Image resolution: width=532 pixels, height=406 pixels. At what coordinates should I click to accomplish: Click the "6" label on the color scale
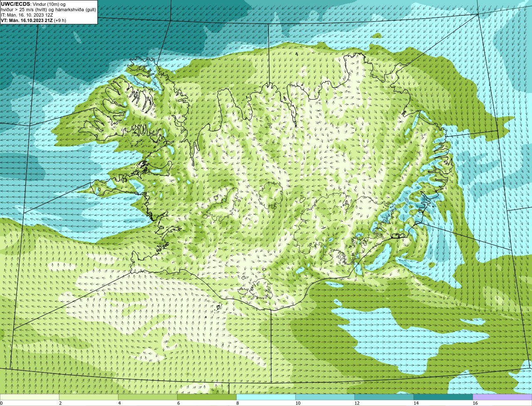tap(179, 403)
